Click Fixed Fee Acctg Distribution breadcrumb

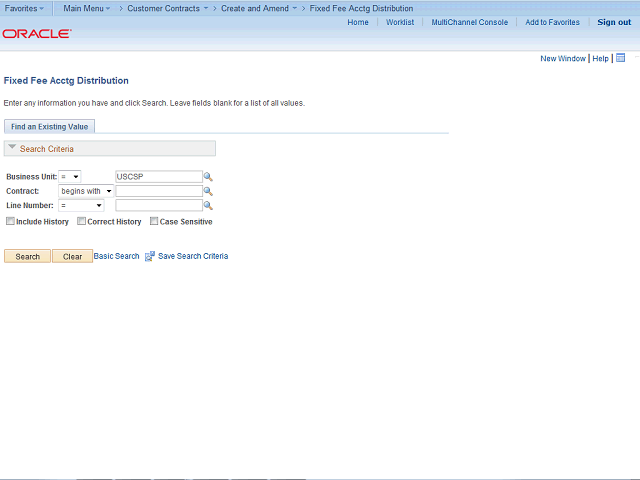(x=361, y=8)
